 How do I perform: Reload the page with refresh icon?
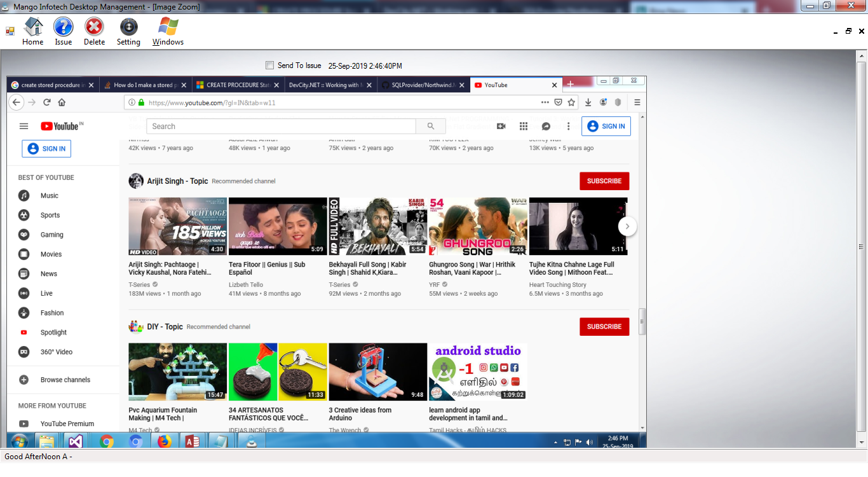click(46, 102)
